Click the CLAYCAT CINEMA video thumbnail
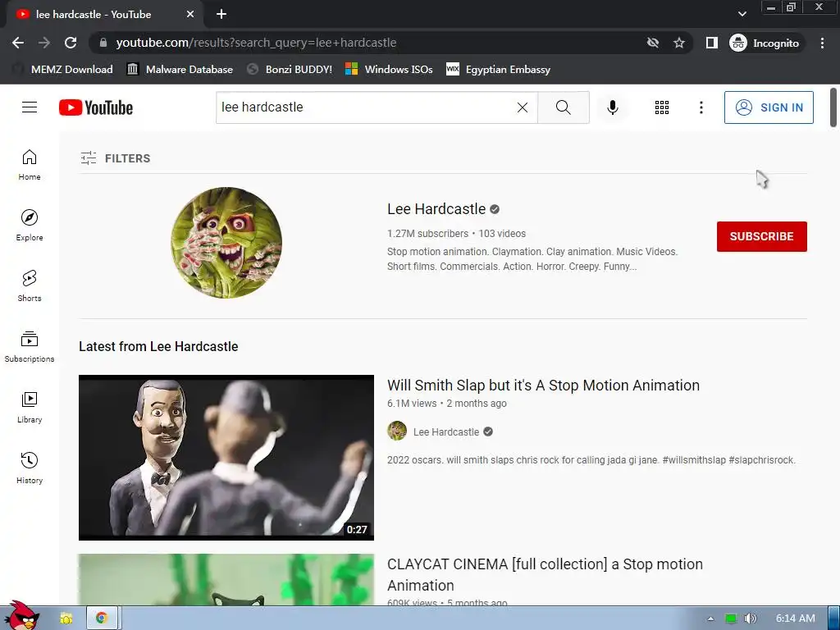The width and height of the screenshot is (840, 630). [x=226, y=580]
